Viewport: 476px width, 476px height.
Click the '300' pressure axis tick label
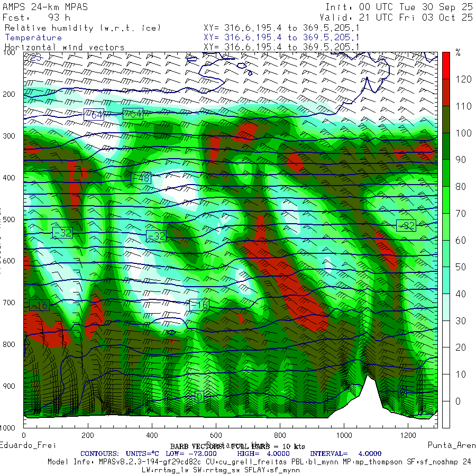point(9,136)
